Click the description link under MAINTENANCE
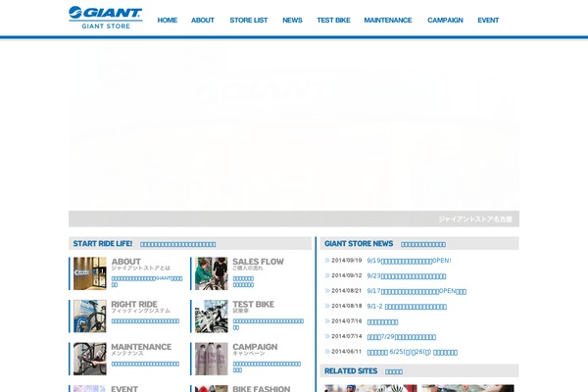The height and width of the screenshot is (392, 588). [x=145, y=364]
